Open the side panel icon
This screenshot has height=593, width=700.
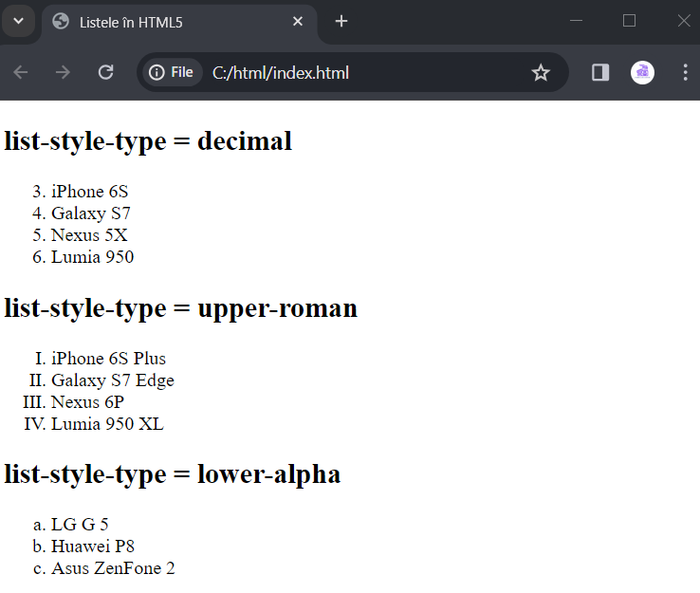[600, 72]
